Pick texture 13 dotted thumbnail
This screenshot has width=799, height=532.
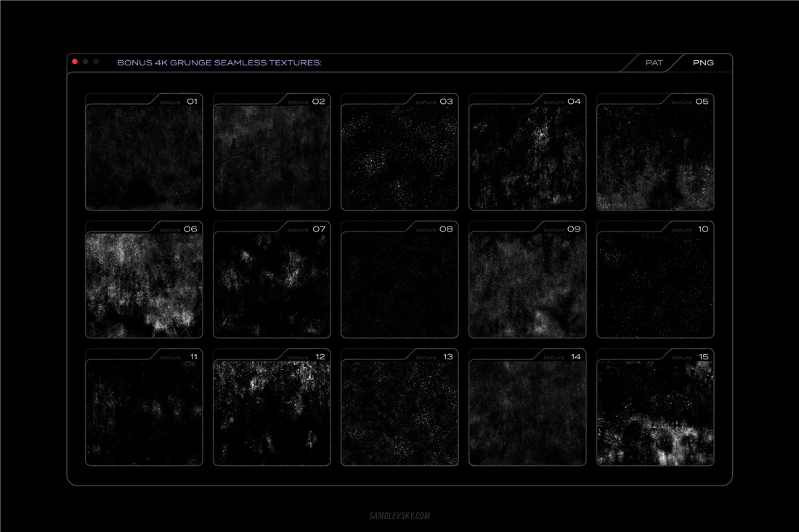pyautogui.click(x=399, y=412)
